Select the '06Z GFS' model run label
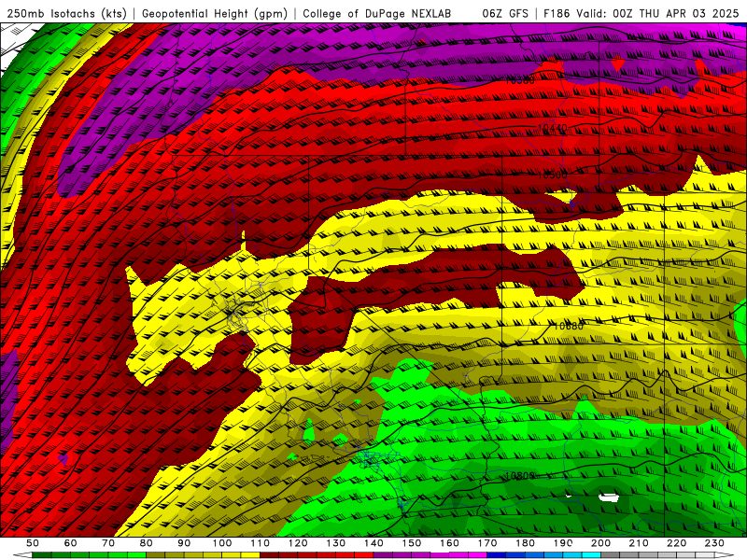The height and width of the screenshot is (560, 747). pyautogui.click(x=505, y=14)
